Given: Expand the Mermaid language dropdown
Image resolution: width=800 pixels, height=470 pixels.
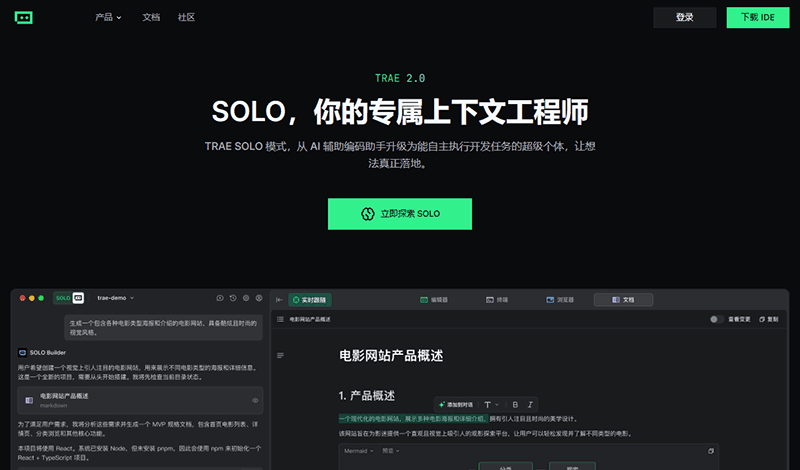Looking at the screenshot, I should [x=359, y=451].
